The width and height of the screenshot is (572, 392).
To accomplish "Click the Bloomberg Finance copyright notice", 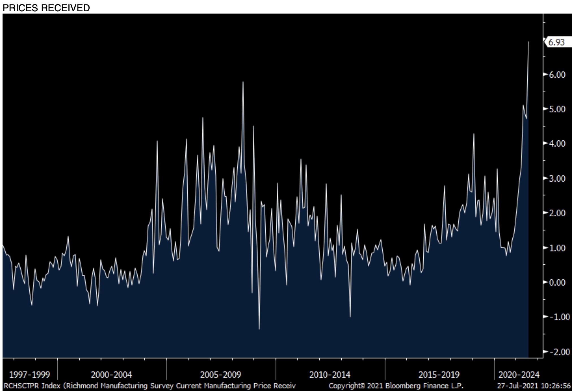I will pyautogui.click(x=396, y=386).
